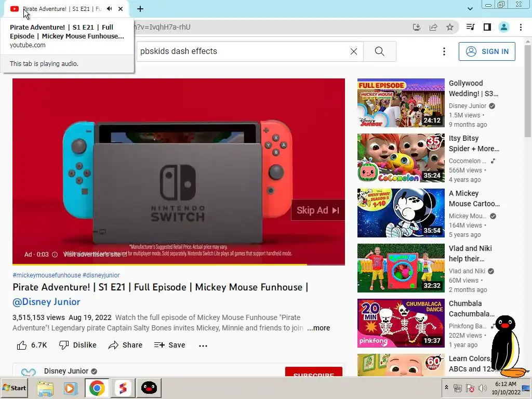
Task: Skip the Nintendo Switch ad
Action: click(x=318, y=210)
